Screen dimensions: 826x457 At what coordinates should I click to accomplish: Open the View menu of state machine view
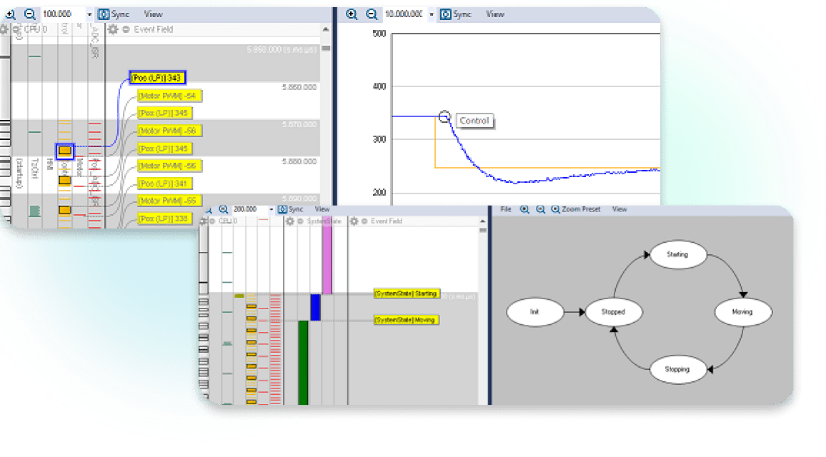620,210
